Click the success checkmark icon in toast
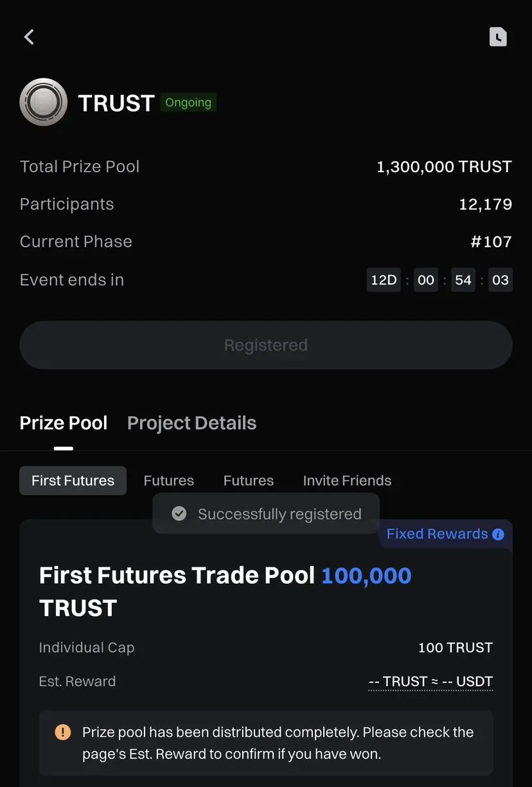Image resolution: width=532 pixels, height=787 pixels. [x=179, y=514]
